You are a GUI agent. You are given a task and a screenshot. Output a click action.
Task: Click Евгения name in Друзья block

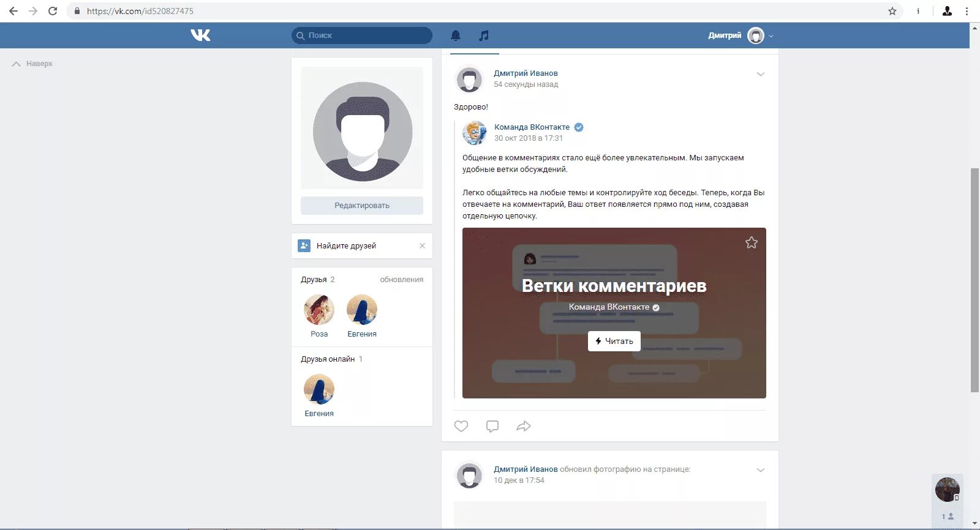(362, 334)
